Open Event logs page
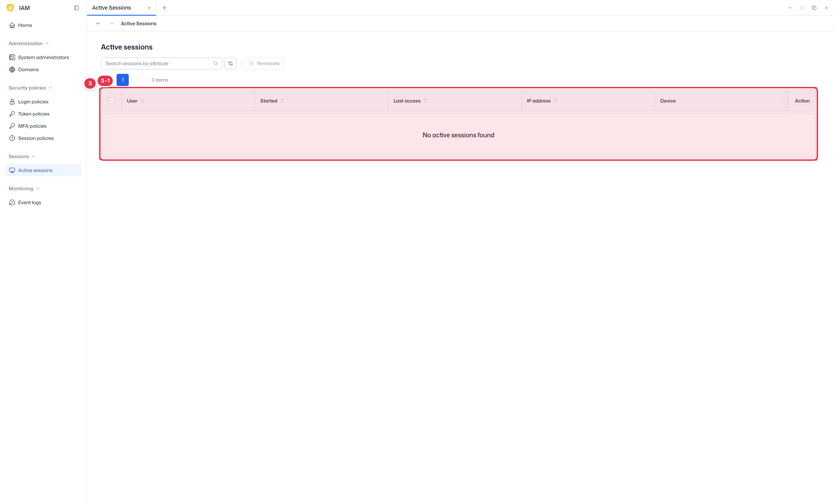Image resolution: width=835 pixels, height=504 pixels. pyautogui.click(x=43, y=202)
